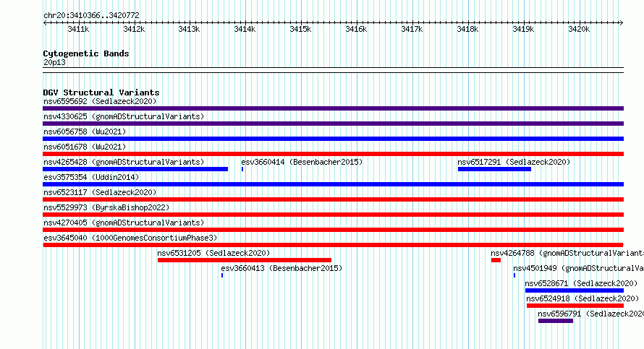Select the short red bar under nsv4264788
The image size is (644, 349).
[x=496, y=260]
